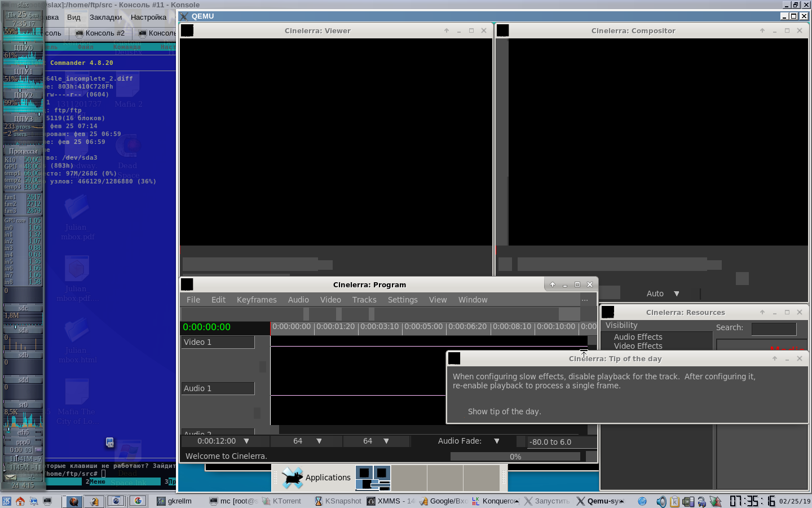Expand the second 64 track zoom dropdown
The image size is (812, 508).
[x=386, y=441]
